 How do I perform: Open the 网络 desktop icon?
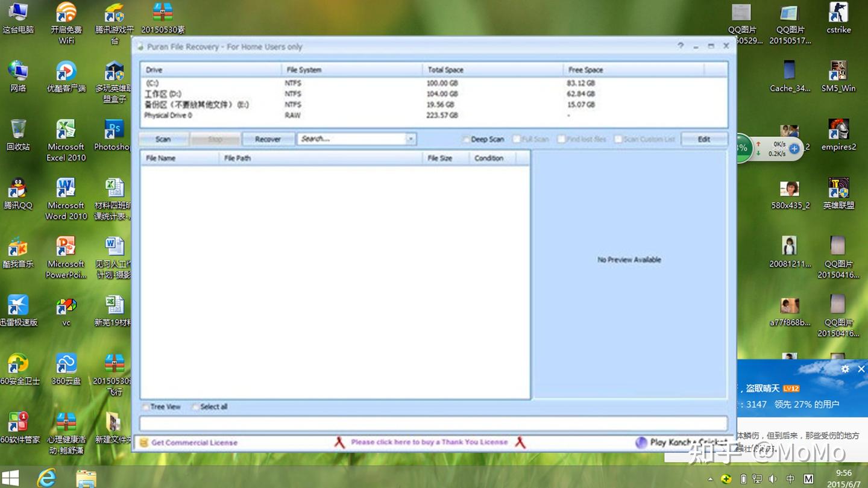pos(18,77)
